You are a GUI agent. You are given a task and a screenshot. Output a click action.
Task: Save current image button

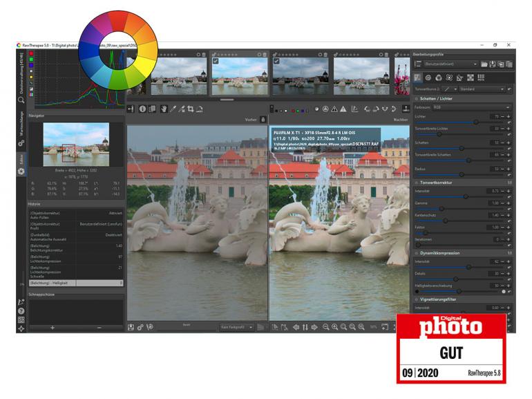131,327
